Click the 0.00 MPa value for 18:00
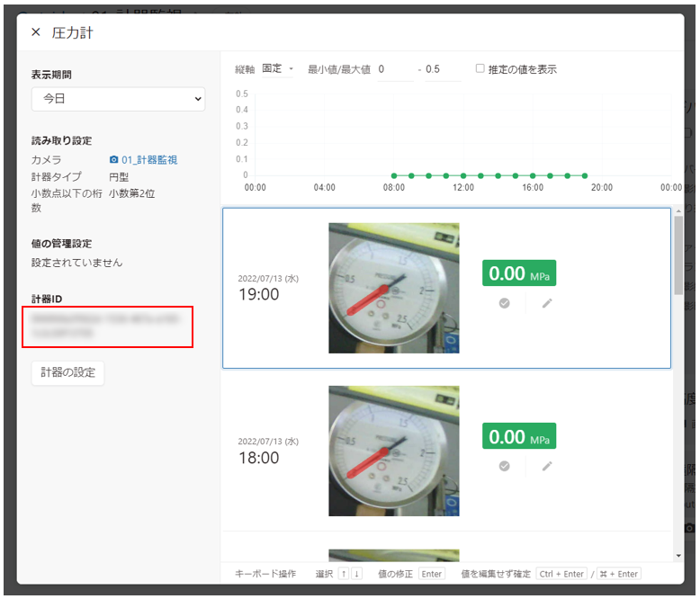Viewport: 700px width, 599px height. [519, 436]
